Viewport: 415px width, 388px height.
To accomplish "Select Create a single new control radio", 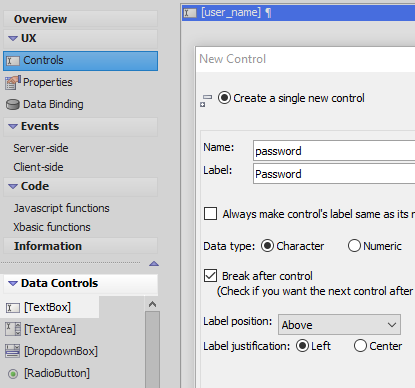I will [224, 98].
